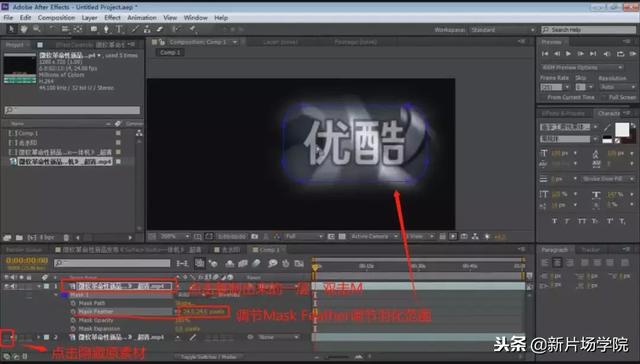640x364 pixels.
Task: Toggle preview audio mute speaker icon
Action: 607,54
